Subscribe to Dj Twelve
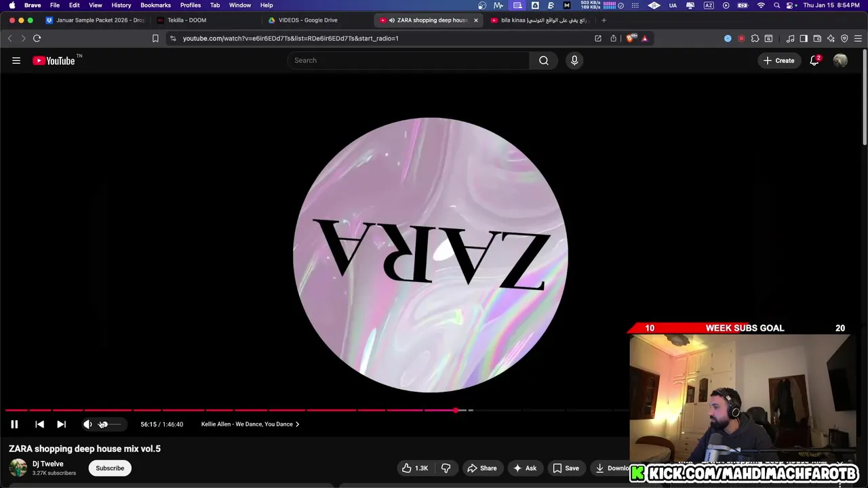The height and width of the screenshot is (488, 868). click(x=110, y=468)
